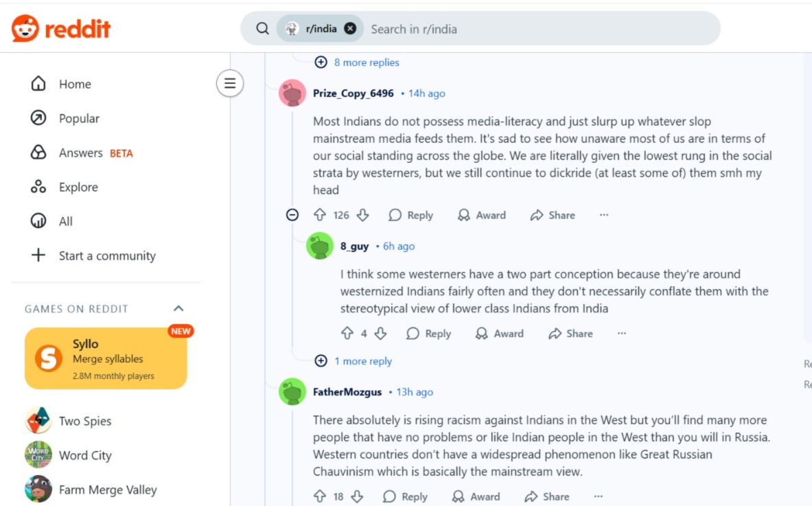812x506 pixels.
Task: Collapse Prize_Copy_6496's comment thread
Action: click(x=292, y=215)
